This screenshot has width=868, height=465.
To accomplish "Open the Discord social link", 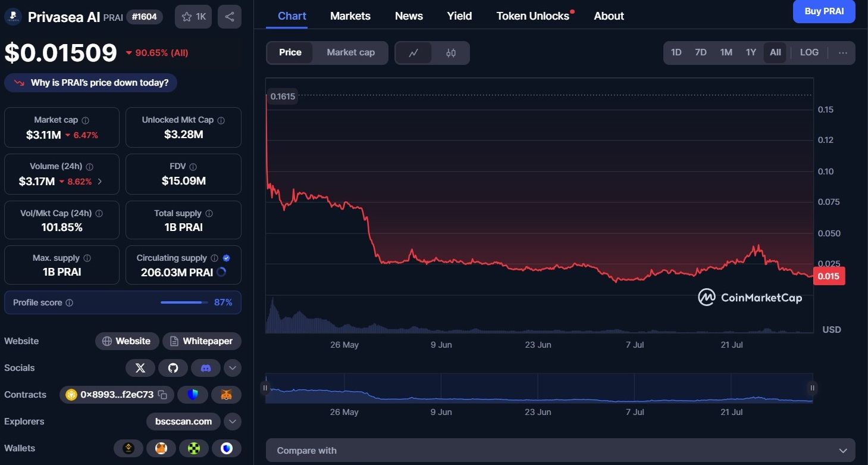I will pos(206,368).
